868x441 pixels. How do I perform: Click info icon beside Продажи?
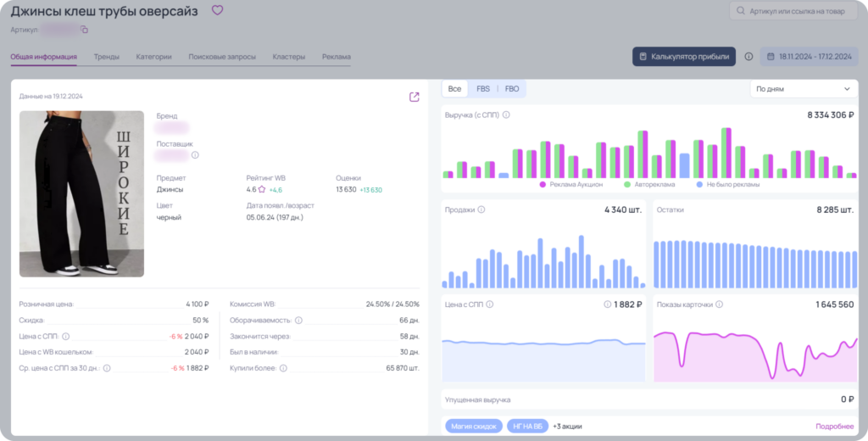tap(481, 210)
